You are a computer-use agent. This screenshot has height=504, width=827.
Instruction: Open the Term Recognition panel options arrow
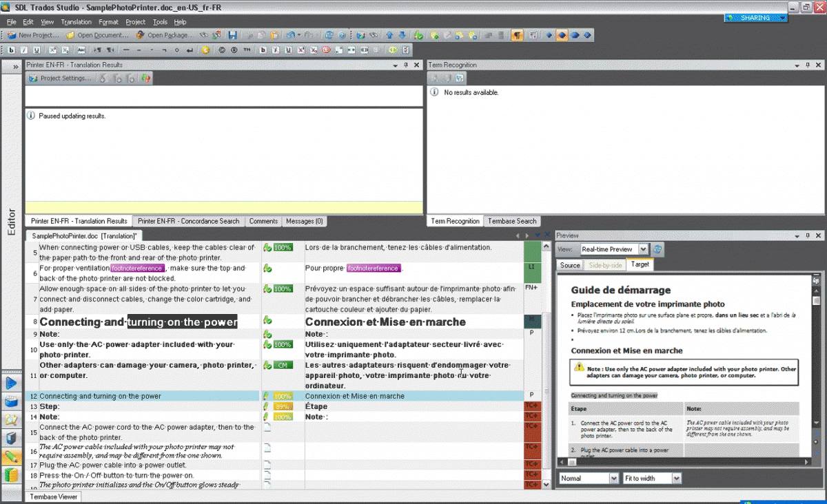pos(798,65)
